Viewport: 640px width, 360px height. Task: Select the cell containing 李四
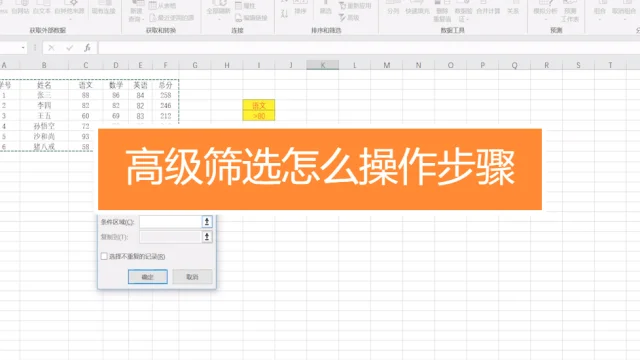(x=44, y=105)
